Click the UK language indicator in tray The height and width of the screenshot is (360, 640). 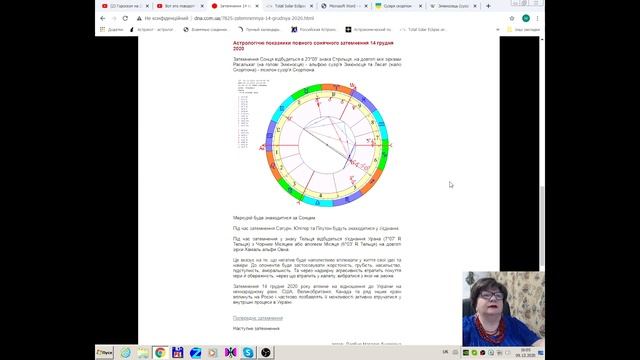(445, 352)
